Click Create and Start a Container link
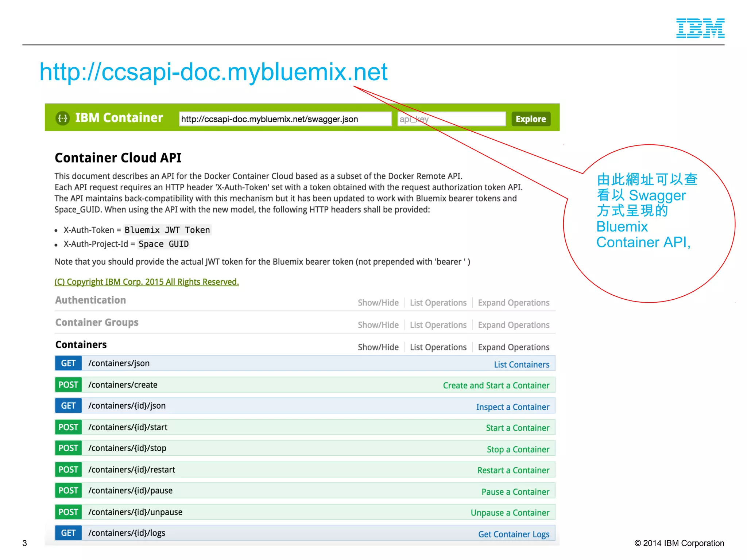 (496, 385)
